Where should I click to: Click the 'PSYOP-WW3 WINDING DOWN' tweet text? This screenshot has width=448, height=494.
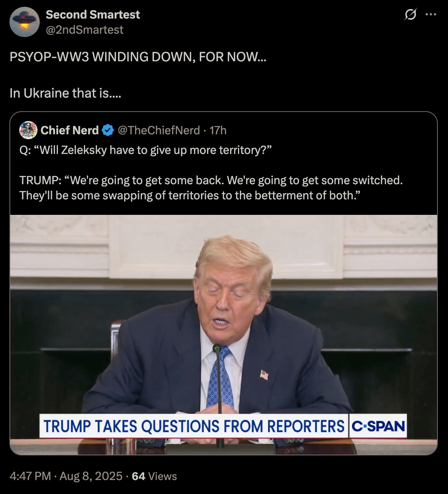[138, 57]
